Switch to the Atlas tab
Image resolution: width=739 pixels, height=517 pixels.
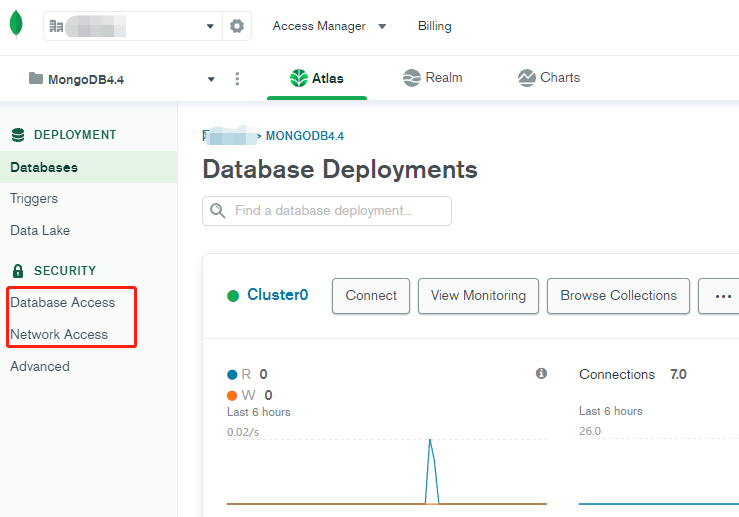[317, 78]
